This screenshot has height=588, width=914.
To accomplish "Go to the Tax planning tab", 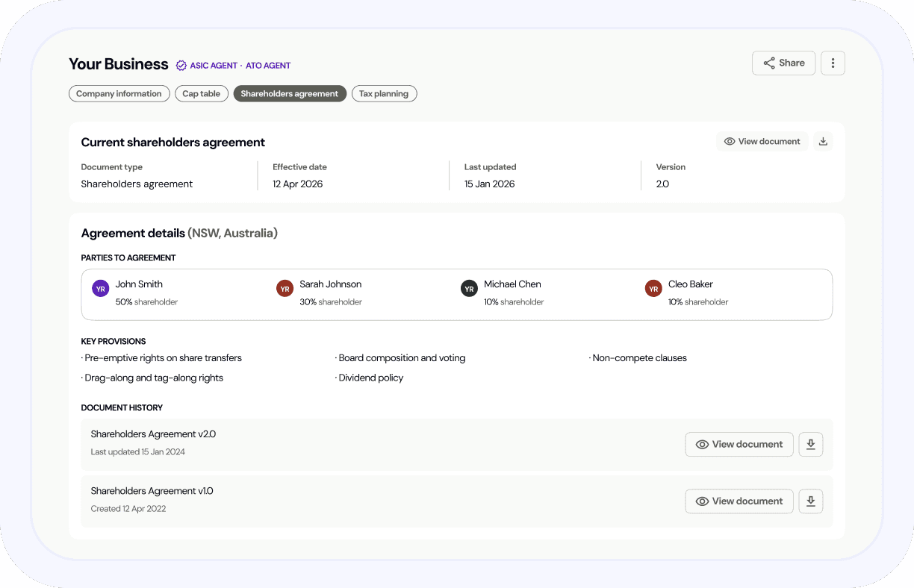I will pyautogui.click(x=384, y=94).
